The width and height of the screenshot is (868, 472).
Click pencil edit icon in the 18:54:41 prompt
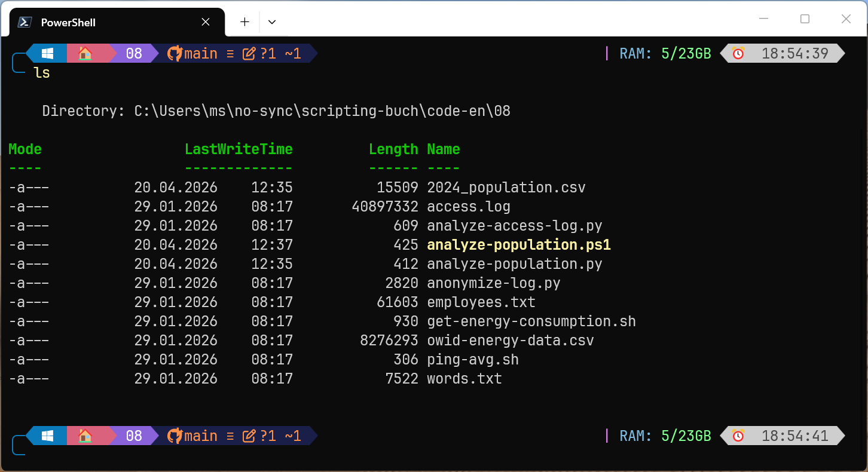point(249,436)
